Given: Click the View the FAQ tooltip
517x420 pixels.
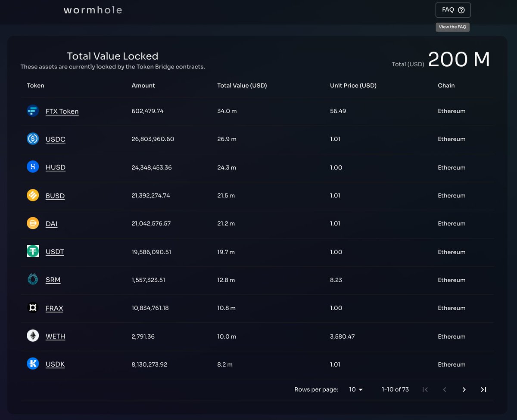Looking at the screenshot, I should (x=452, y=27).
